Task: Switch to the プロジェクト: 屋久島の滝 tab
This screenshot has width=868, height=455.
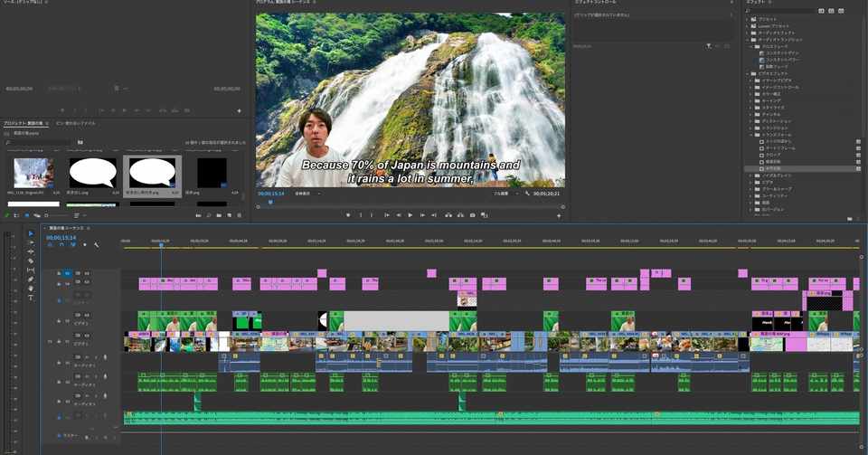Action: pos(25,123)
